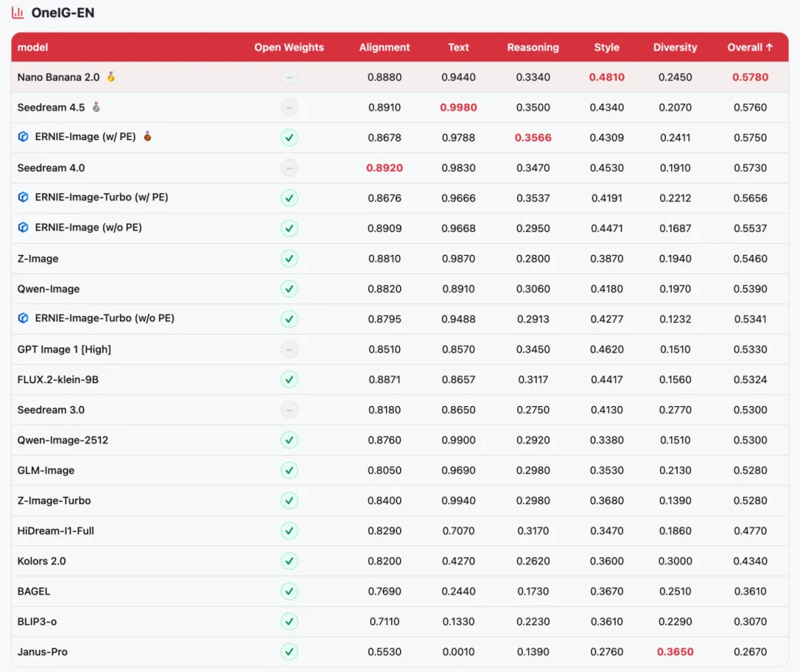Click the bronze medal beside ERNIE-Image (w/ PE)

tap(147, 137)
